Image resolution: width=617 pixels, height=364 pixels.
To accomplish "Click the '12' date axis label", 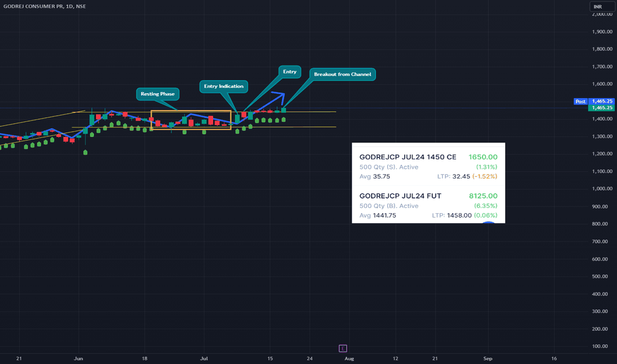I will 395,359.
